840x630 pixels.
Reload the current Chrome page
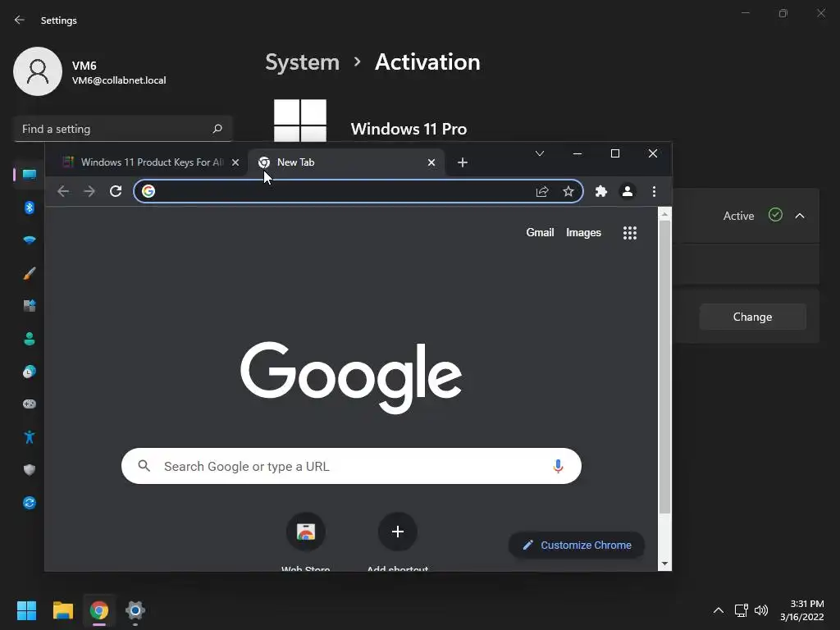(x=116, y=191)
